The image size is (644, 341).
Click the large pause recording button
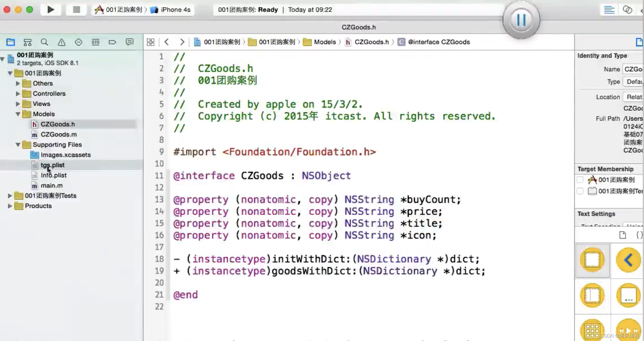point(521,20)
